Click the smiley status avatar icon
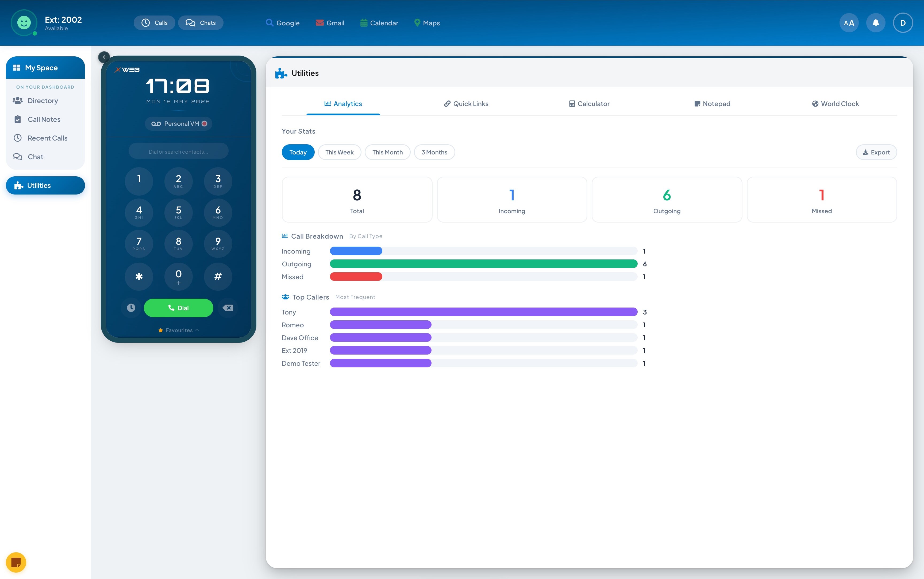Viewport: 924px width, 579px height. (x=24, y=23)
